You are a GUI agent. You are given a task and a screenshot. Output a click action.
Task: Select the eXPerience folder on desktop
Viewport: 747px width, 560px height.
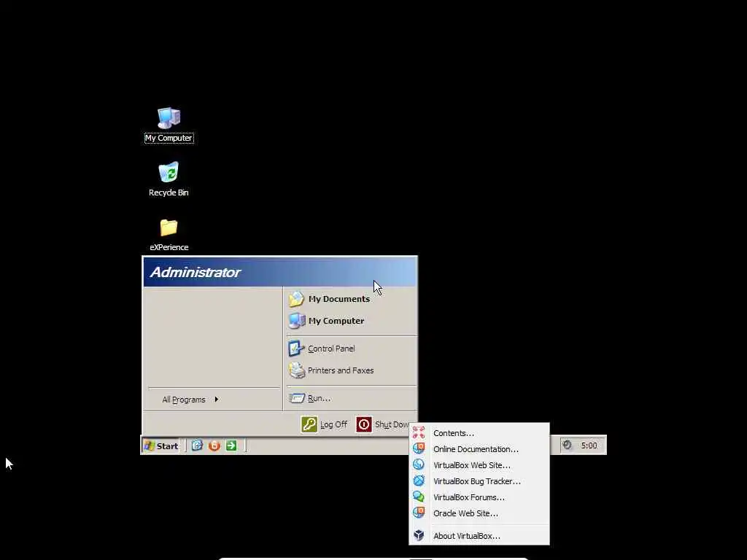(x=169, y=234)
